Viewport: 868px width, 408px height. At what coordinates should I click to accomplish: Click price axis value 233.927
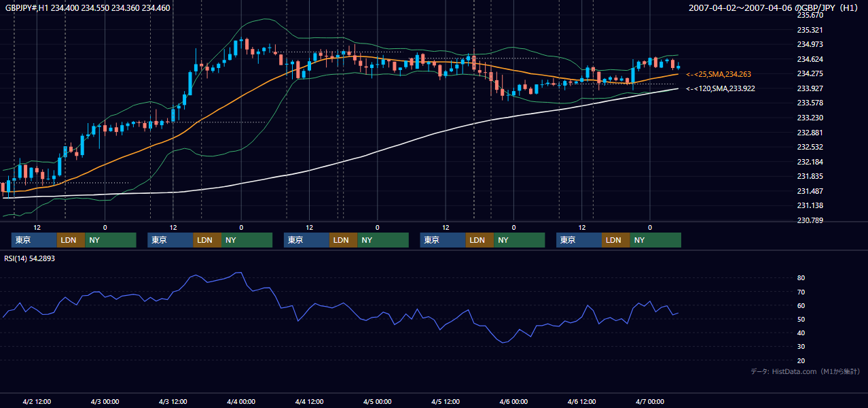coord(810,88)
